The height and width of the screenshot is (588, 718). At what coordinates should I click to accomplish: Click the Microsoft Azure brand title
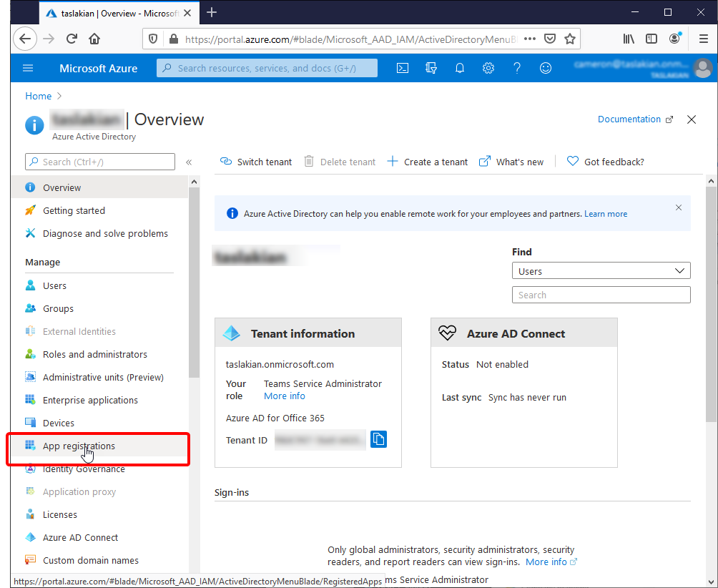tap(99, 68)
